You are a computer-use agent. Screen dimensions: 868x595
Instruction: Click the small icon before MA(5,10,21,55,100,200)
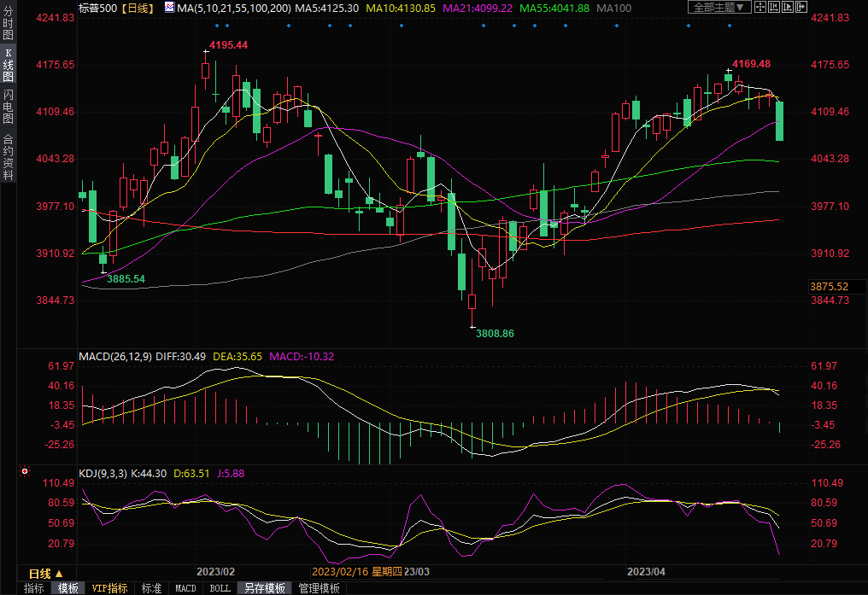tap(168, 8)
